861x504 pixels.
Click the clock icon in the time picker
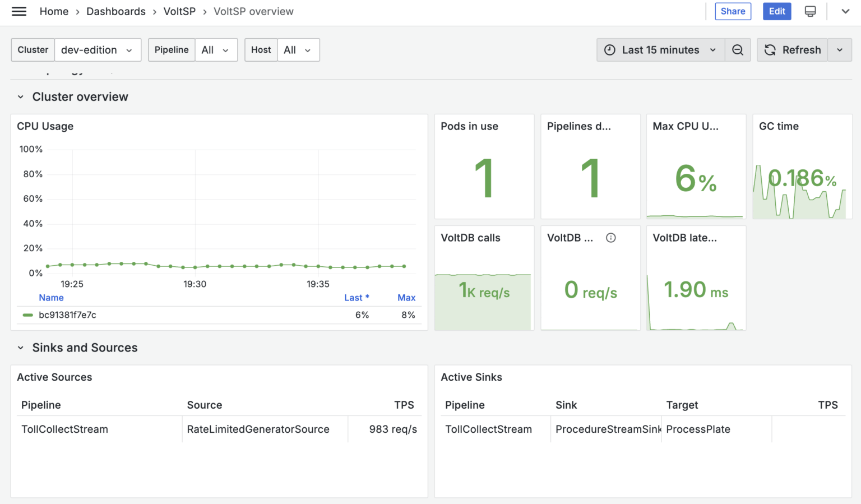pyautogui.click(x=610, y=50)
